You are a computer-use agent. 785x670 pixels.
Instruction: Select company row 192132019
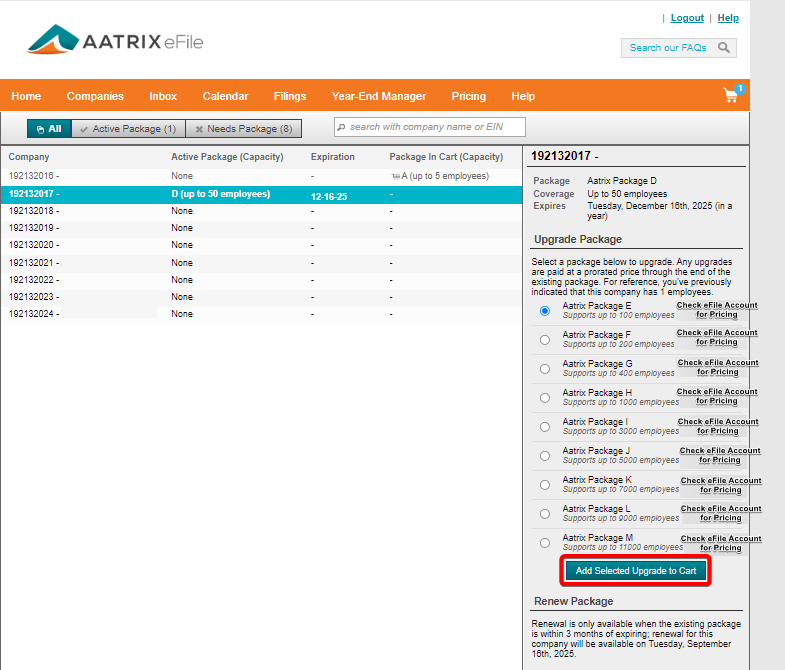(x=261, y=228)
